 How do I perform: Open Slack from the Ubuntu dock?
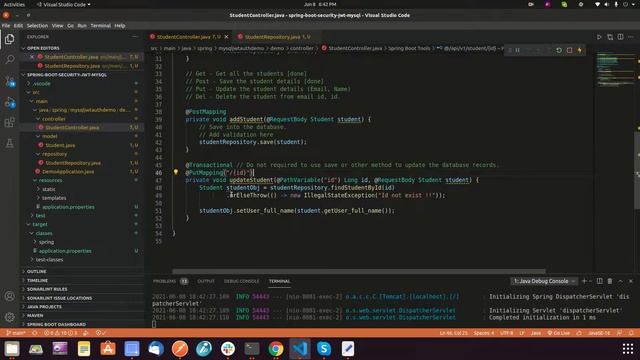(228, 349)
